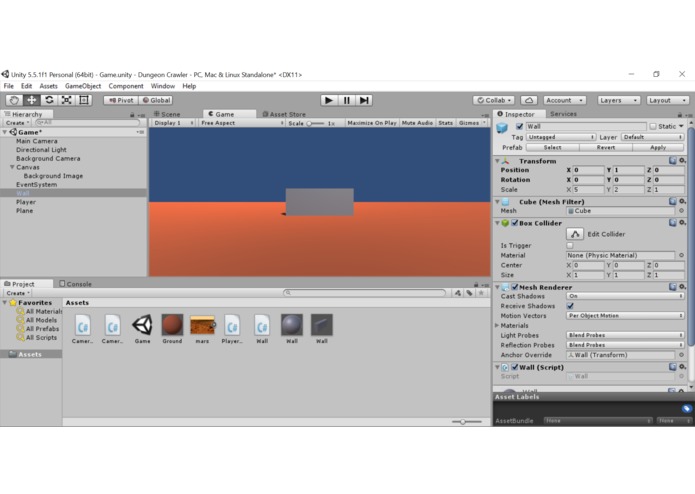Open the Component menu
Screen dimensions: 695x494
coord(126,86)
